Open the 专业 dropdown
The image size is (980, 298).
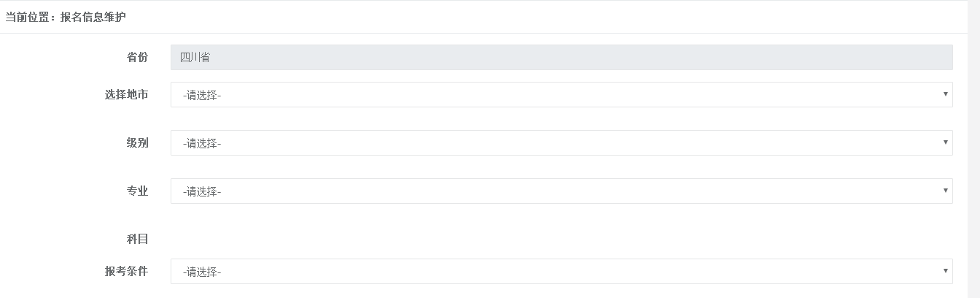click(561, 191)
